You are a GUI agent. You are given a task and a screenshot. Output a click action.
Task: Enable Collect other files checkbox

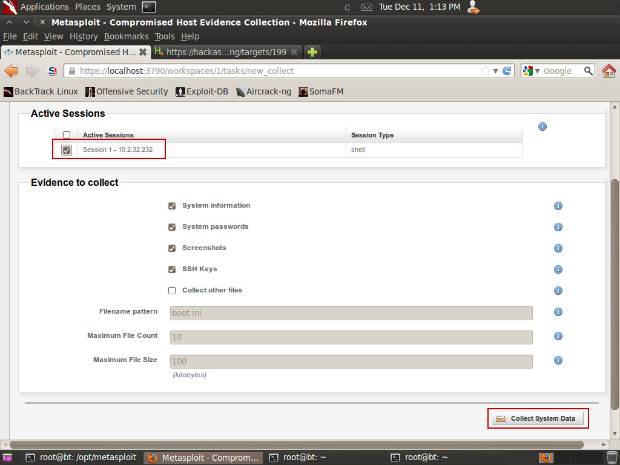[172, 290]
